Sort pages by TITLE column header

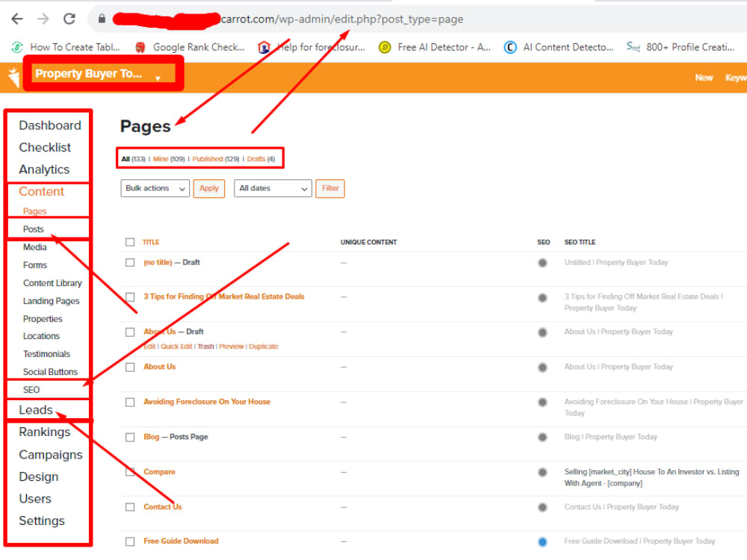click(151, 243)
